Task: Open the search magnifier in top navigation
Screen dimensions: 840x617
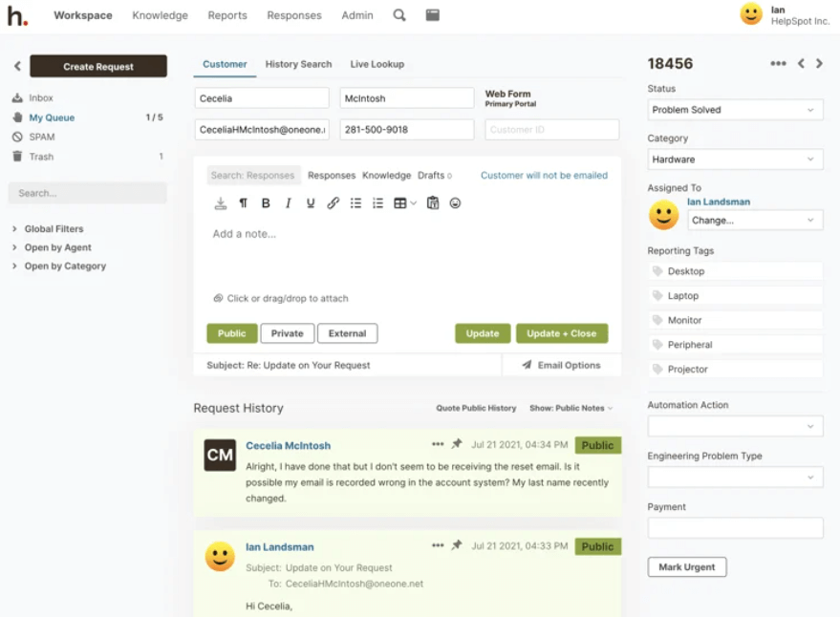Action: (x=399, y=15)
